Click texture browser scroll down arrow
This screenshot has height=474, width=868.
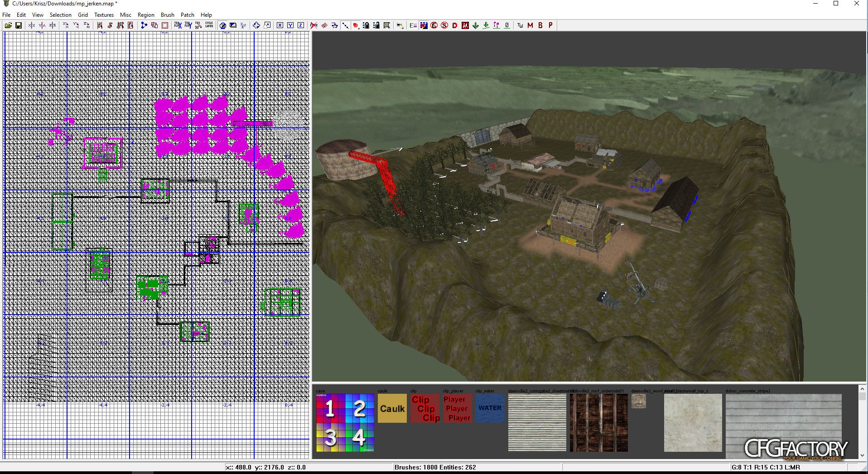point(862,455)
